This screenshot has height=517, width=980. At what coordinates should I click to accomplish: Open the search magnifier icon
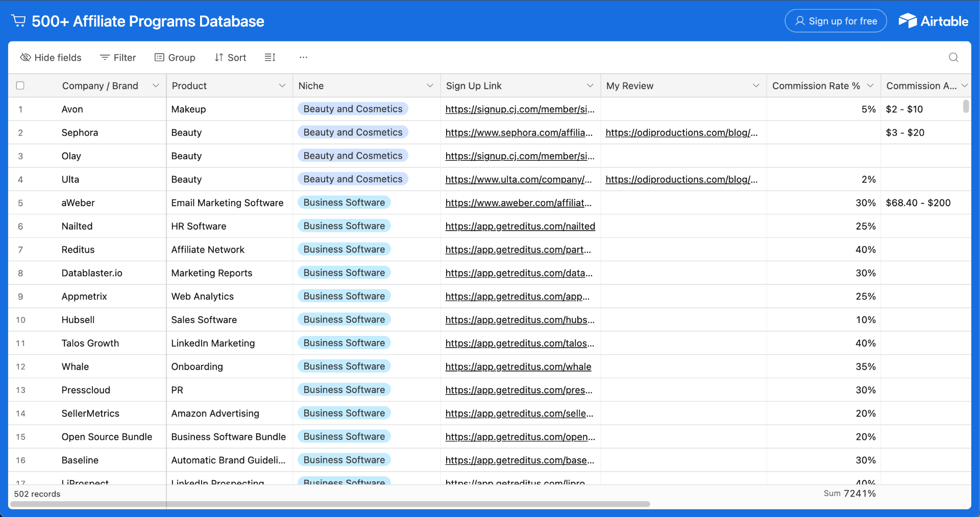pyautogui.click(x=953, y=57)
